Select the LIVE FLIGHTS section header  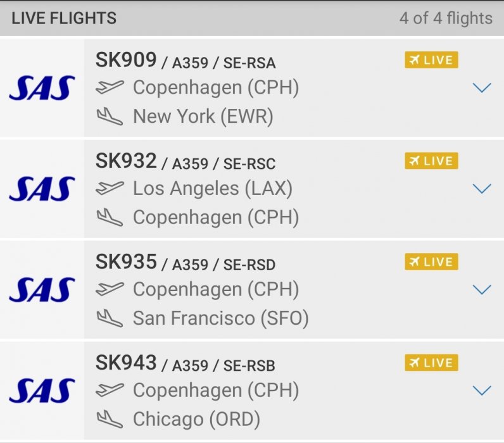point(64,18)
